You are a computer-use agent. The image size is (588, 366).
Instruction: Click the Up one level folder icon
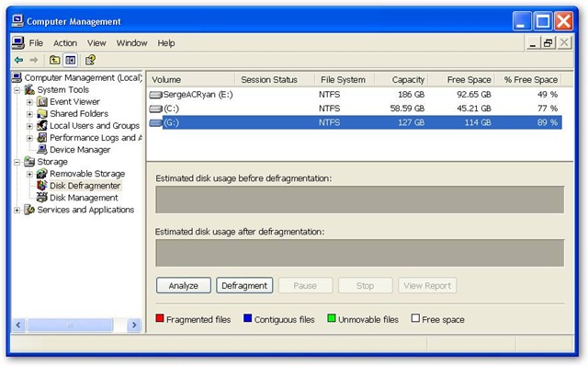(55, 60)
